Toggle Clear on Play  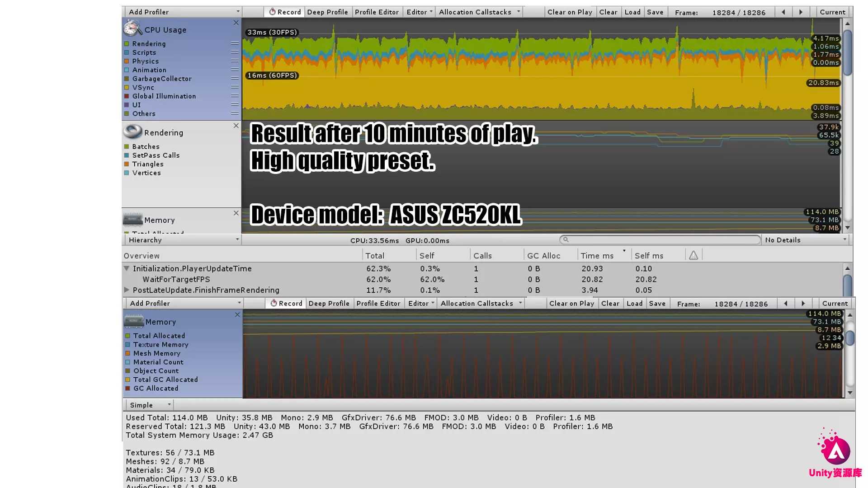(x=569, y=12)
